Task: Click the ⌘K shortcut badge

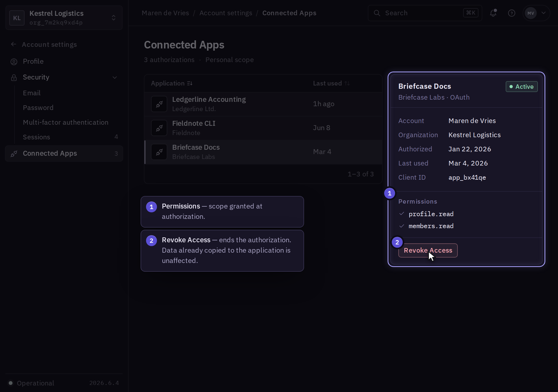Action: point(471,13)
